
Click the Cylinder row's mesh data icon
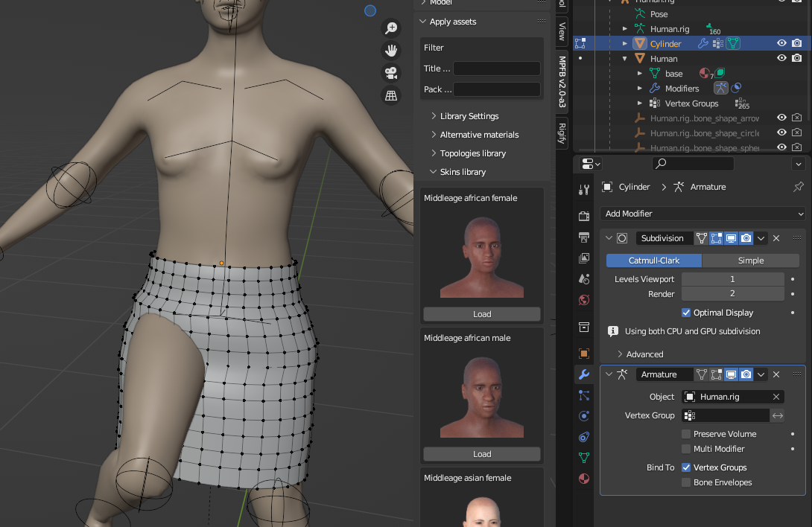[733, 43]
